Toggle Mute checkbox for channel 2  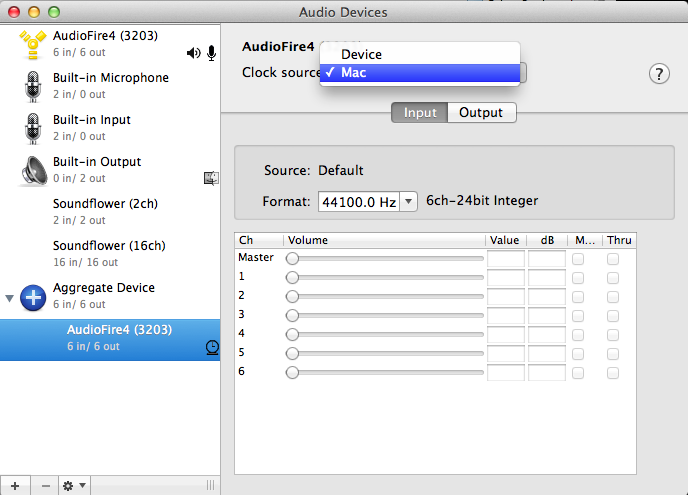click(578, 297)
